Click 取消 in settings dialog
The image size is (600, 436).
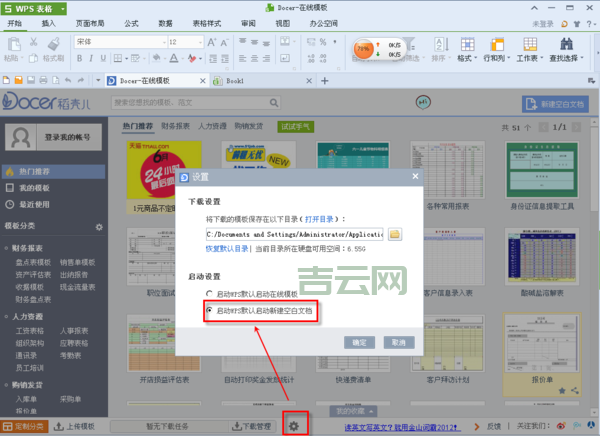pos(399,342)
